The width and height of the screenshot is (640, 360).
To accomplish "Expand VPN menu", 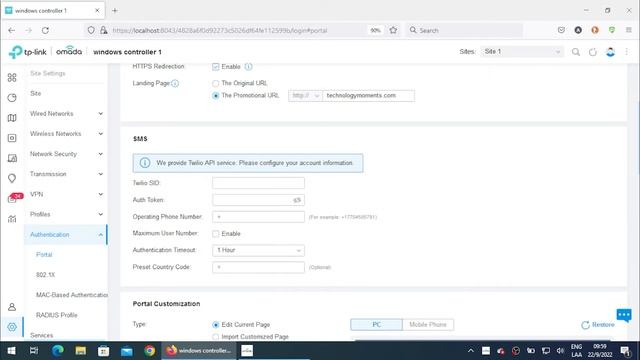I will tap(66, 194).
